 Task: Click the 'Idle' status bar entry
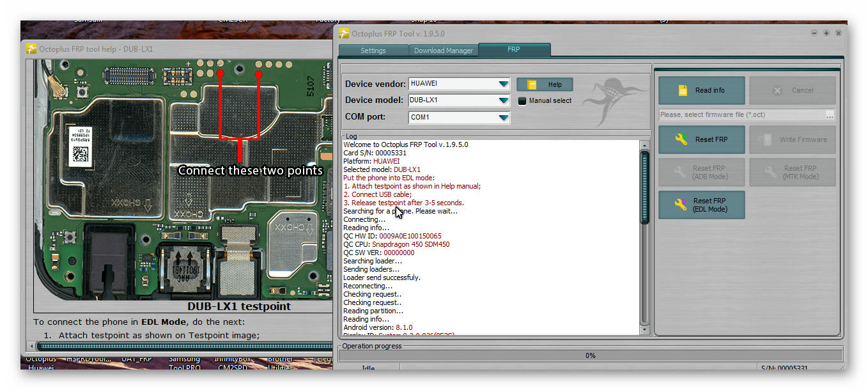pos(368,368)
